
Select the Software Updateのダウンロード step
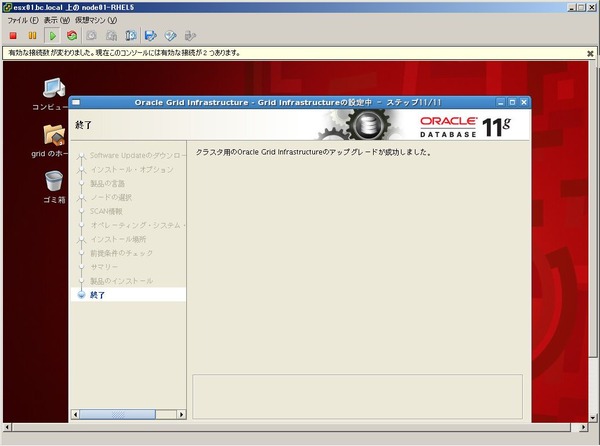click(137, 155)
